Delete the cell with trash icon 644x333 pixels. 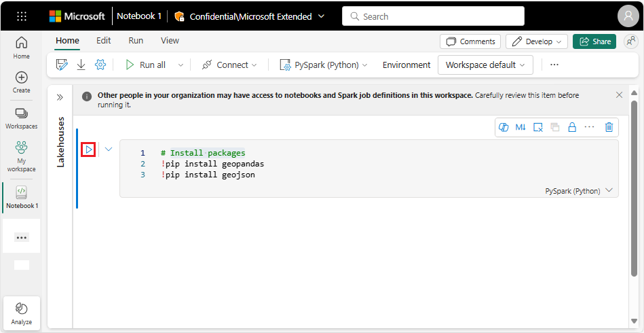click(x=609, y=127)
